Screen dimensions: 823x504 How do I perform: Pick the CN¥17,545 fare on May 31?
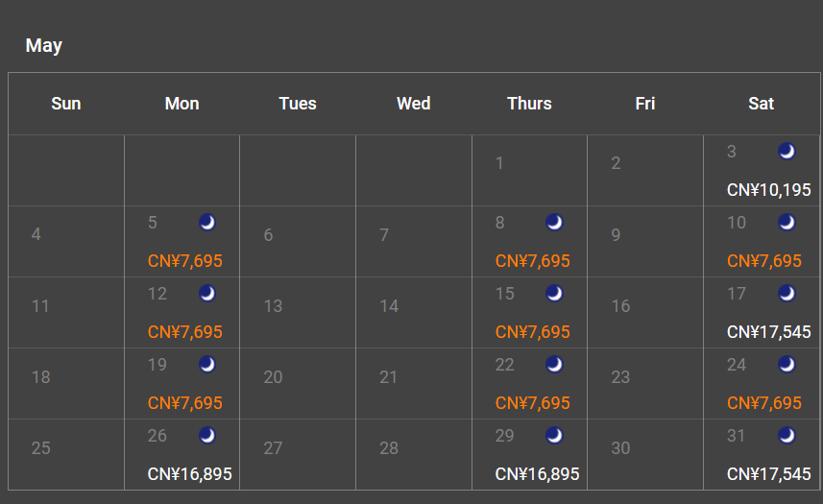coord(768,474)
